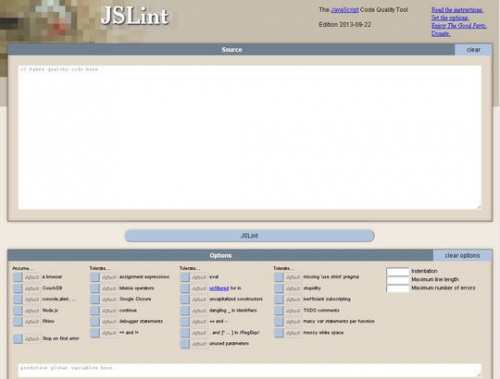Toggle the Node.js assume option
Image resolution: width=500 pixels, height=379 pixels.
pos(18,311)
